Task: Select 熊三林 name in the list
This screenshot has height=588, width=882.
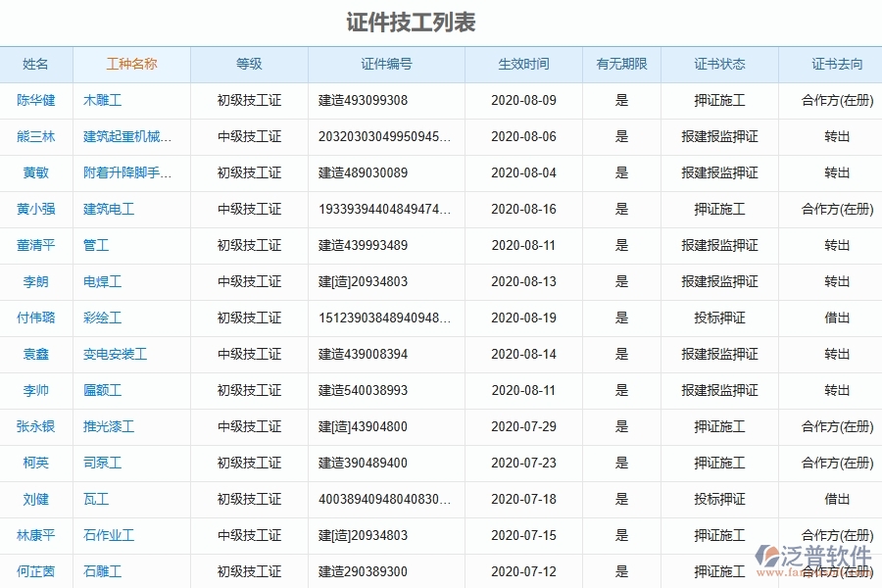Action: pyautogui.click(x=36, y=136)
